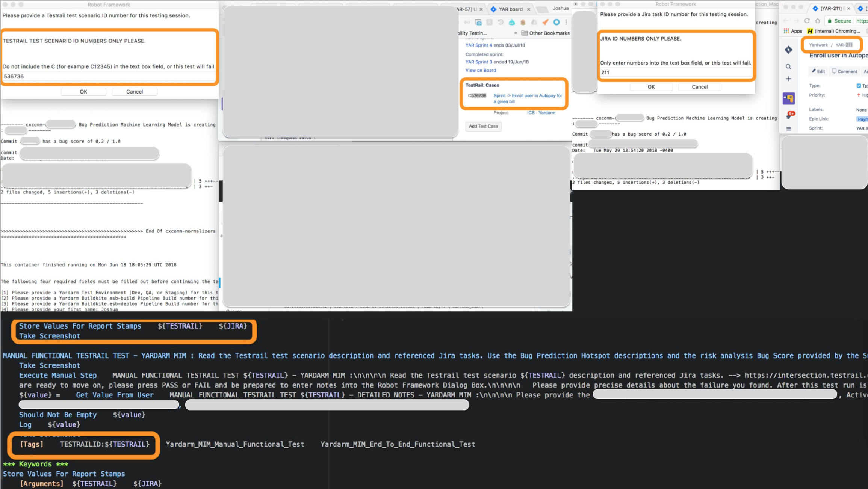The width and height of the screenshot is (868, 489).
Task: Open Other Bookmarks folder
Action: tap(545, 33)
